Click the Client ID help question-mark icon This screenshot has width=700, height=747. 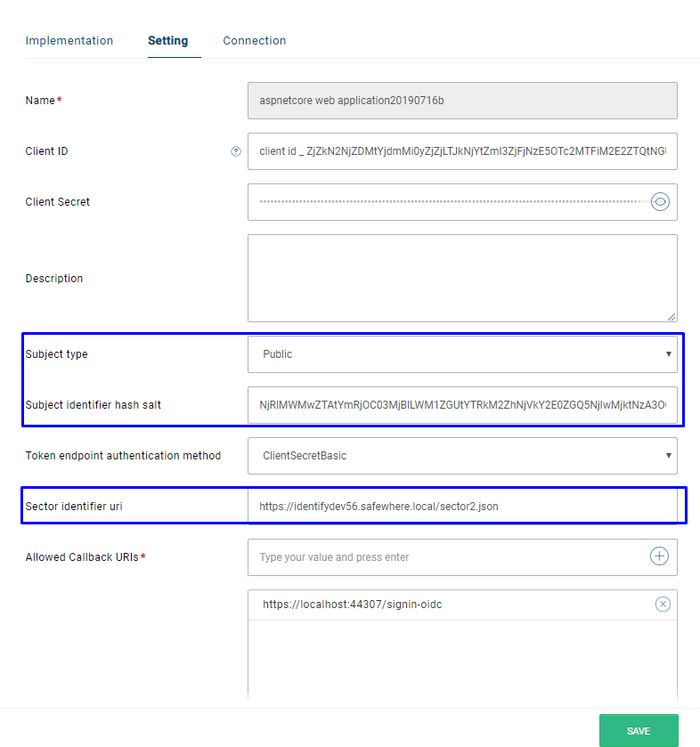click(x=236, y=151)
